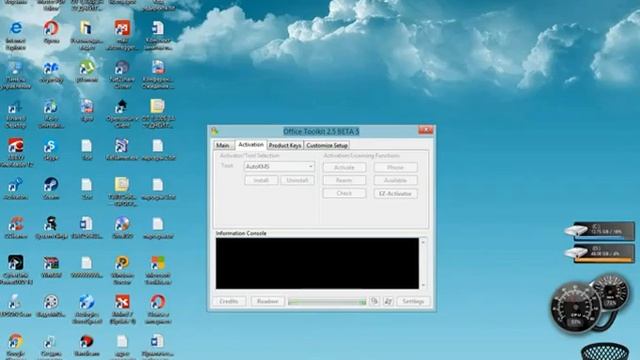
Task: Click the Uninstall button under Tool
Action: pyautogui.click(x=297, y=180)
